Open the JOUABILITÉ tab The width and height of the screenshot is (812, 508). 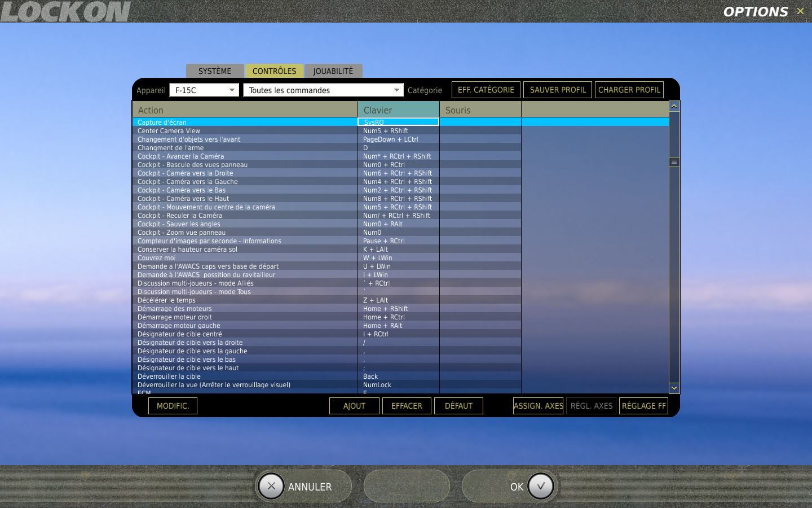click(333, 71)
